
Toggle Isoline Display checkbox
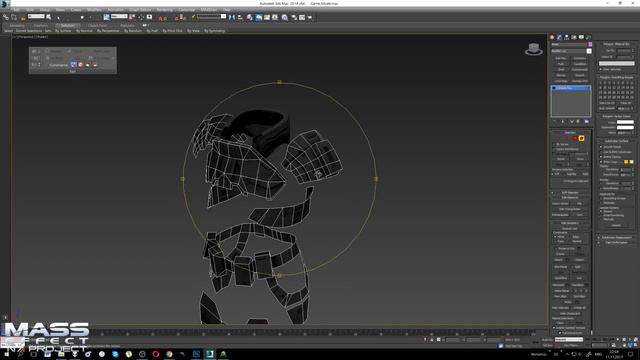[x=601, y=157]
